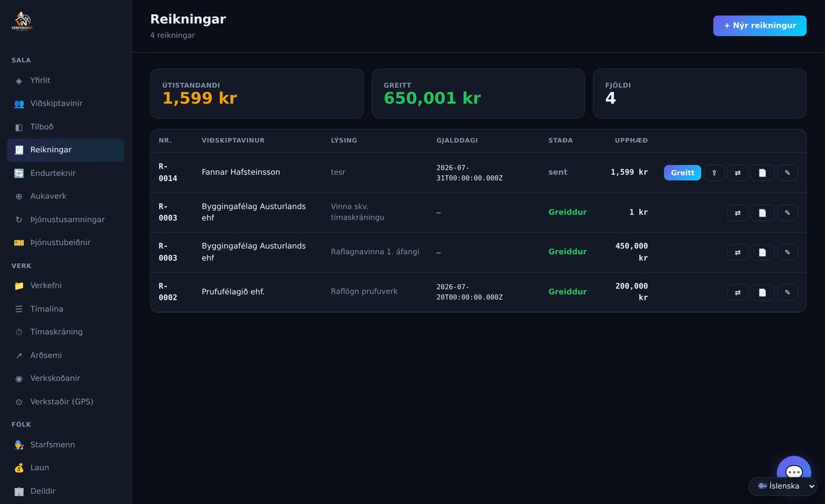Create a new invoice with Nýr reikningur
The image size is (825, 504).
point(759,26)
